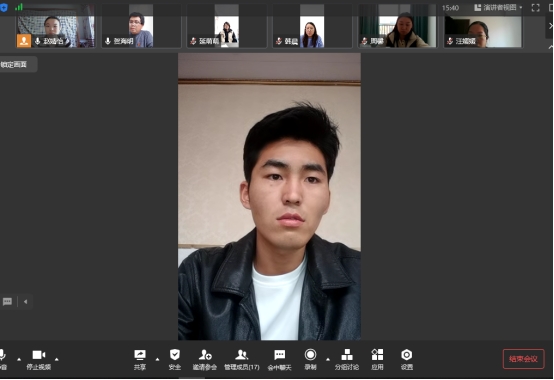Expand recording options arrow beside 录制
Image resolution: width=554 pixels, height=380 pixels.
tap(328, 359)
